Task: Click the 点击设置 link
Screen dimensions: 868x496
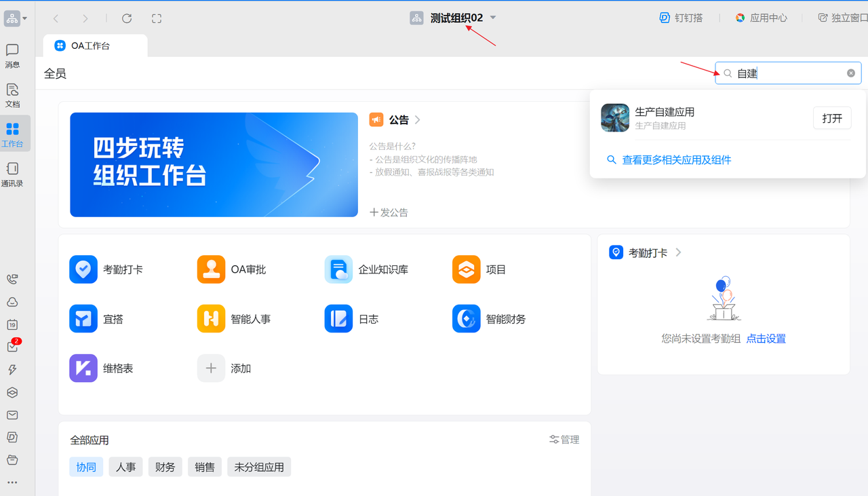Action: pos(766,339)
